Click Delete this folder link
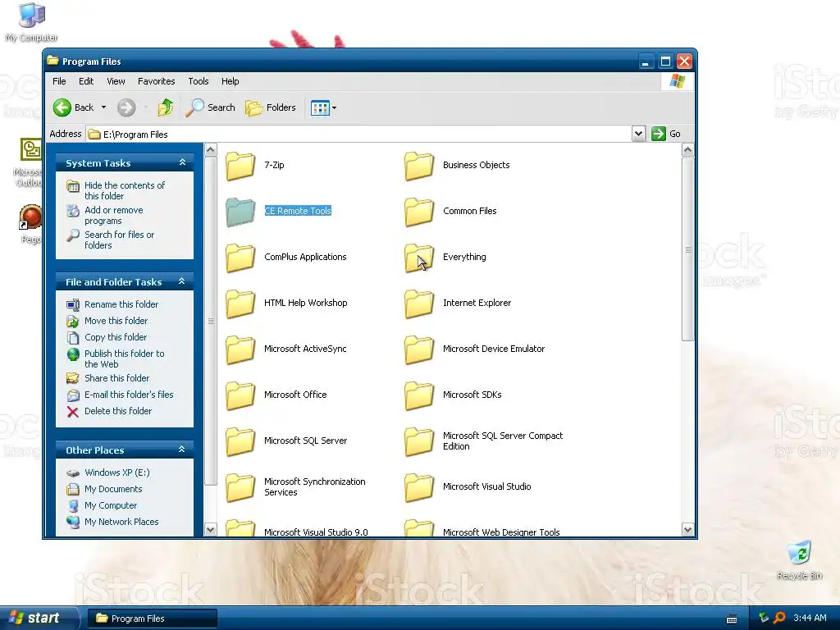 click(x=118, y=412)
